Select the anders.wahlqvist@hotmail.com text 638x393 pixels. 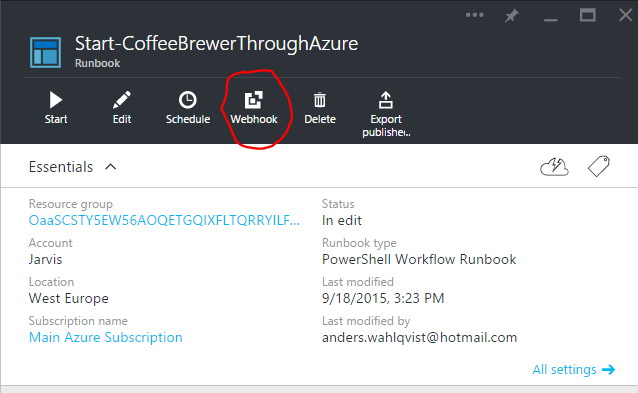[419, 337]
